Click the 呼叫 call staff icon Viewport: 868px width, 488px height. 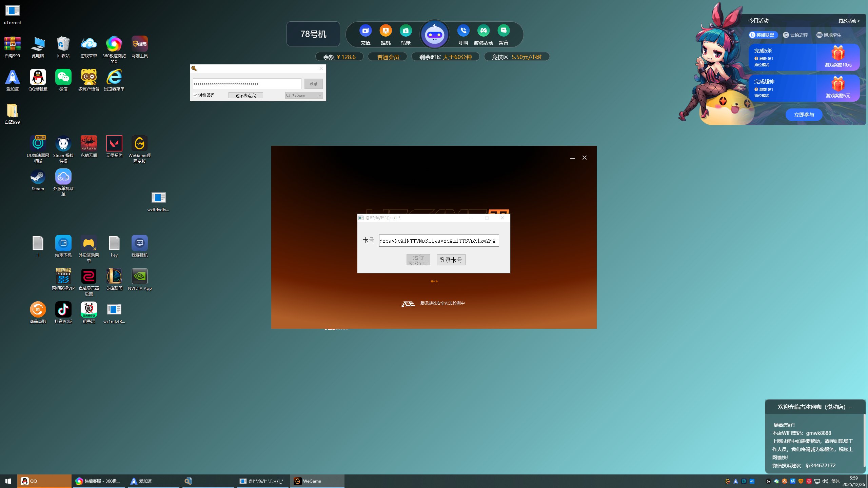coord(463,31)
